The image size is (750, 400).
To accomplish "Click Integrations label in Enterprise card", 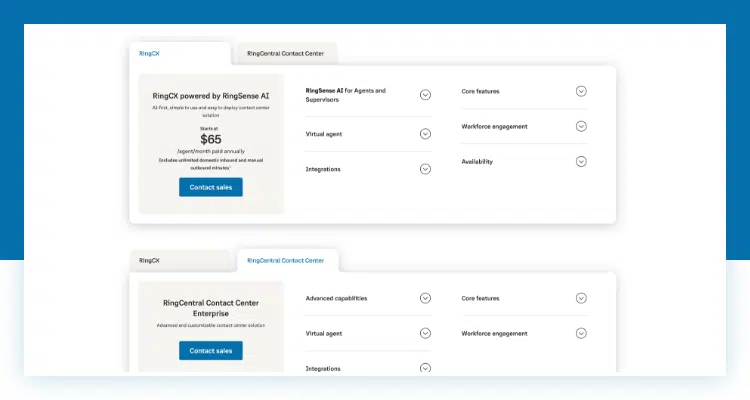I will pos(323,368).
